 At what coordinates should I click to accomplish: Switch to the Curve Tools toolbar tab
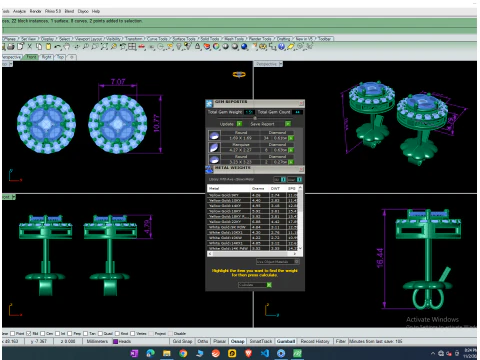pyautogui.click(x=158, y=39)
